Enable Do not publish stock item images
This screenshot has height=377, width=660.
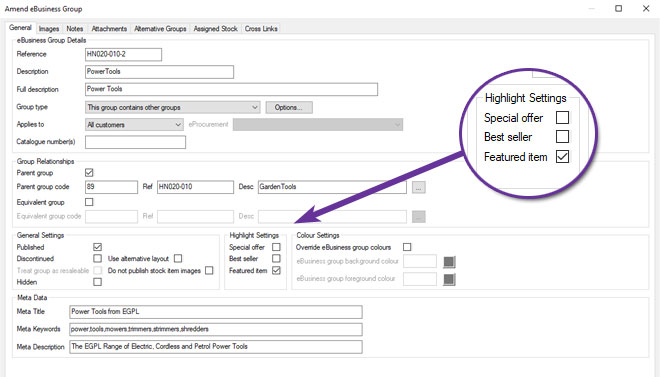(x=209, y=271)
